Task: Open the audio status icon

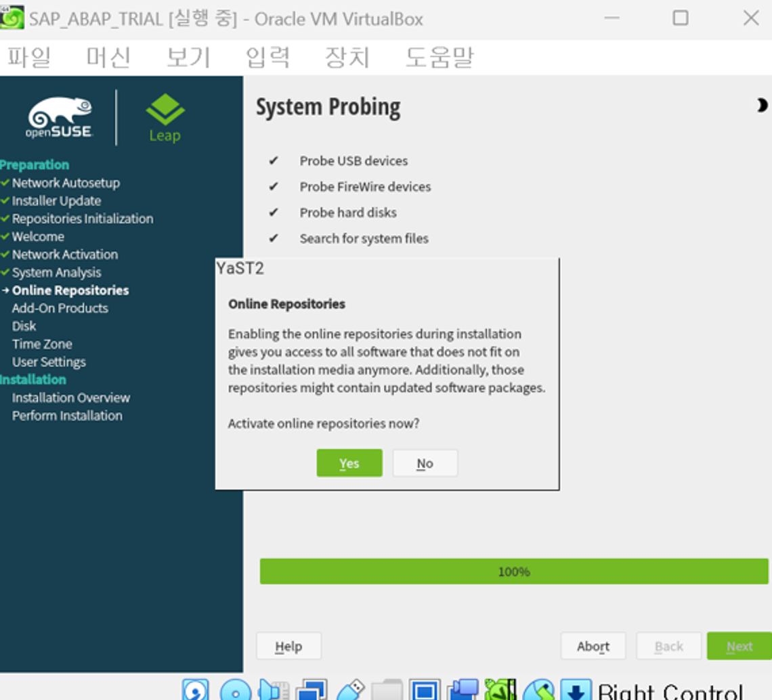Action: point(274,690)
